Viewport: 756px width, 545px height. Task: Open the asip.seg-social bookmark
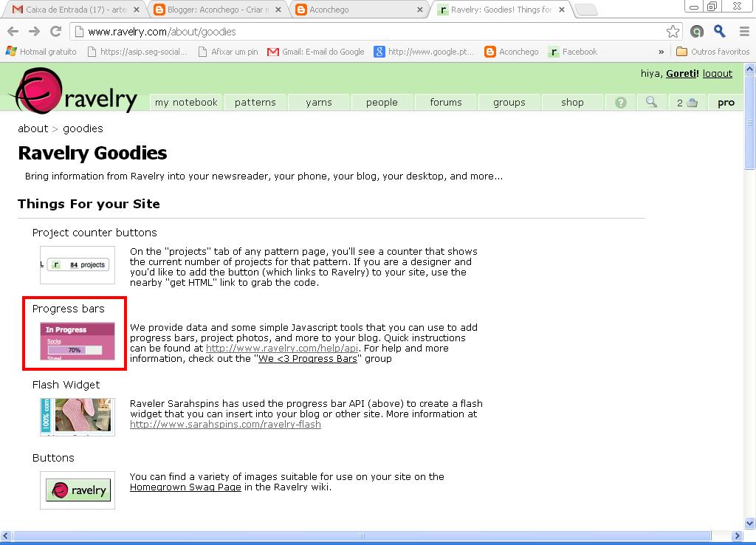[137, 52]
